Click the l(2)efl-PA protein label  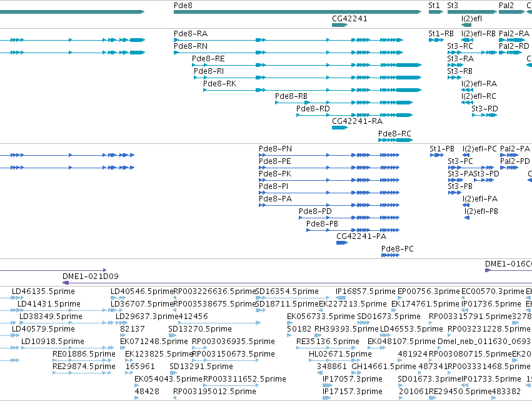(480, 199)
